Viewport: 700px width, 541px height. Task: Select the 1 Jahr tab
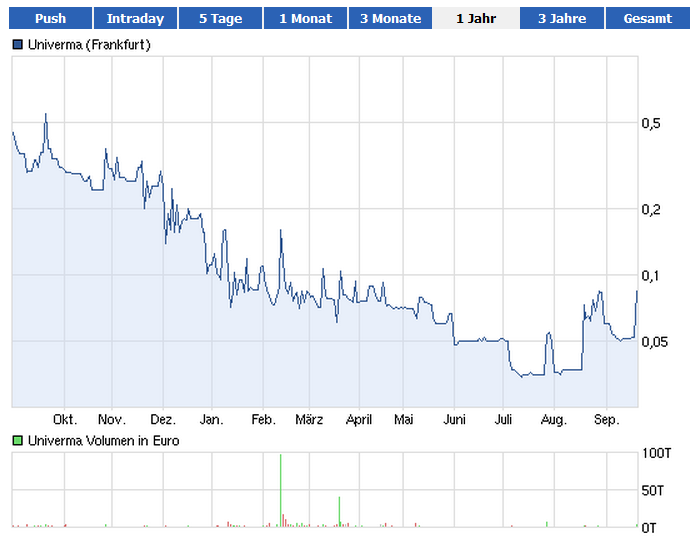[x=476, y=18]
